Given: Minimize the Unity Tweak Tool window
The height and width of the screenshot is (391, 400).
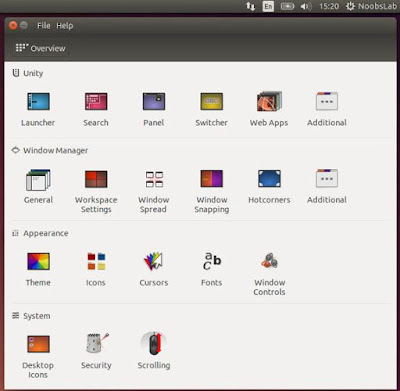Looking at the screenshot, I should 24,25.
